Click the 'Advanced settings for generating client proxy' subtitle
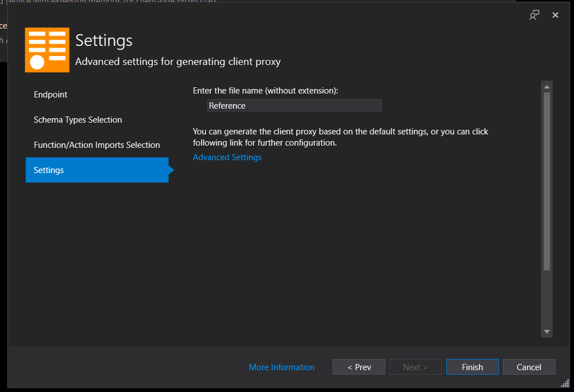The width and height of the screenshot is (574, 392). (178, 62)
